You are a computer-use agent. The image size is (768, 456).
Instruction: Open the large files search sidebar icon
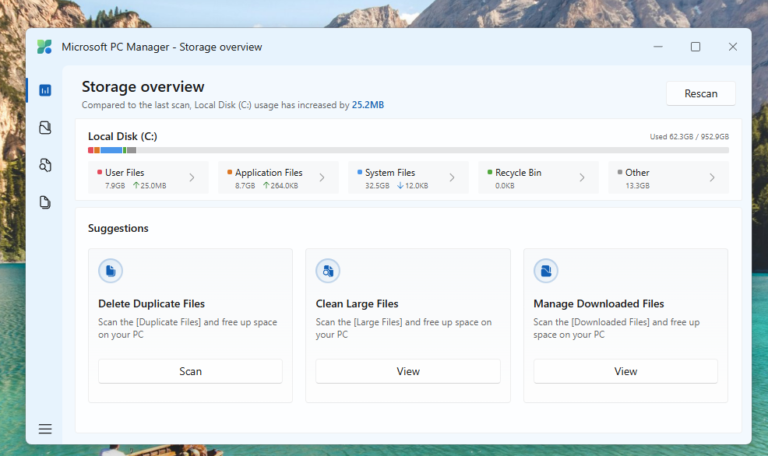pos(45,165)
